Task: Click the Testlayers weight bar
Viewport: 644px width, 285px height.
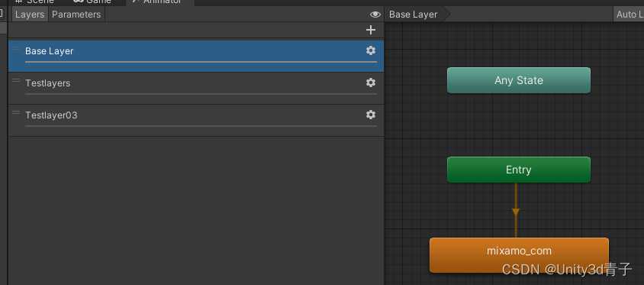Action: tap(201, 94)
